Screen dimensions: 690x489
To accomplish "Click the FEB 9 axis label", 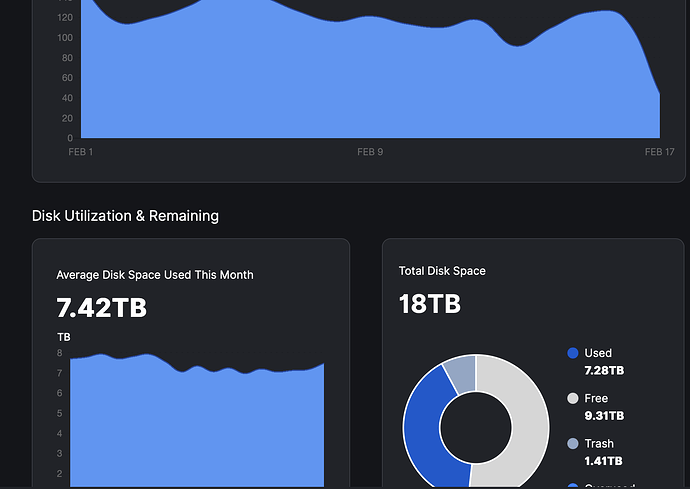I will pos(370,152).
